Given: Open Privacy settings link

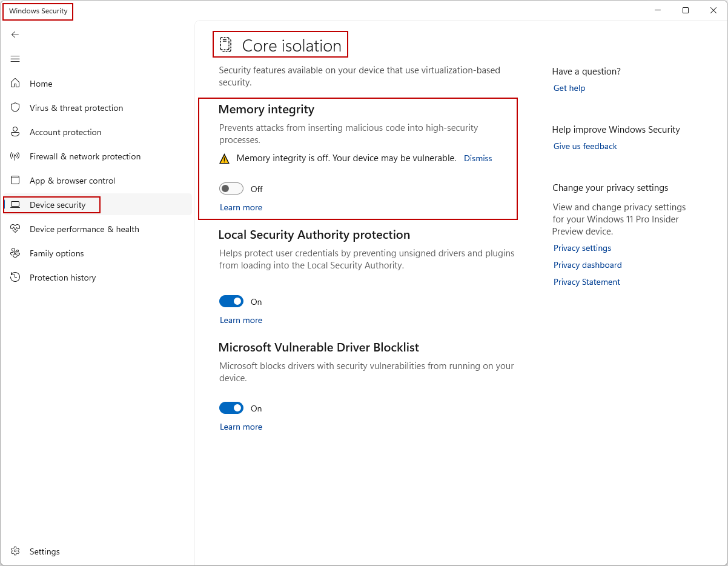Looking at the screenshot, I should coord(582,248).
